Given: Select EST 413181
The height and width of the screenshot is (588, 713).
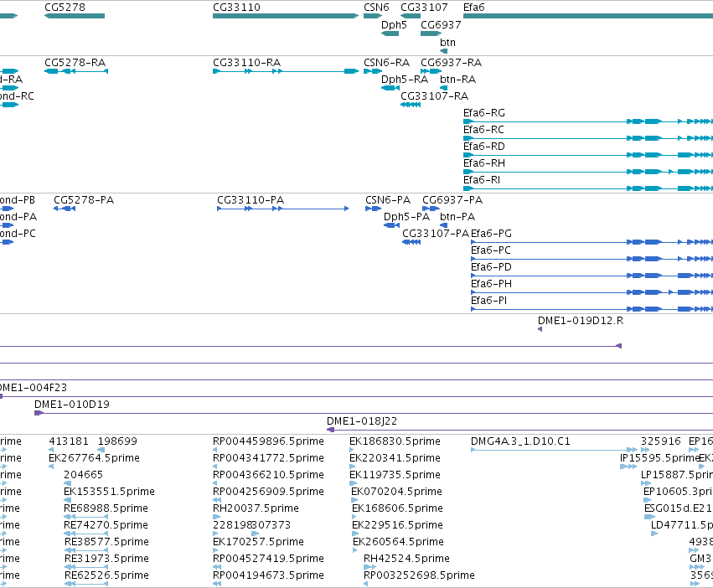Looking at the screenshot, I should click(51, 450).
